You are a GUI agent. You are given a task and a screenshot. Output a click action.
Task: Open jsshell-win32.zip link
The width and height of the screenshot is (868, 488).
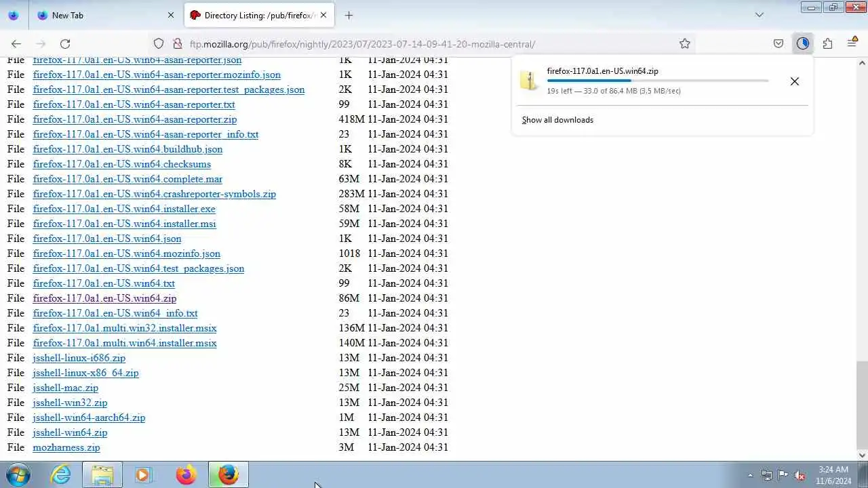[70, 403]
